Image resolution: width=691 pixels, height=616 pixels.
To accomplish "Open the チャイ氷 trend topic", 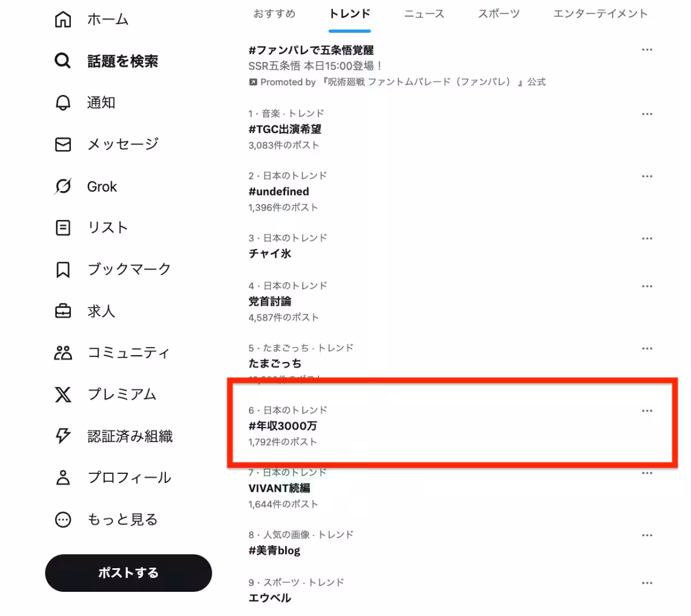I will (269, 253).
